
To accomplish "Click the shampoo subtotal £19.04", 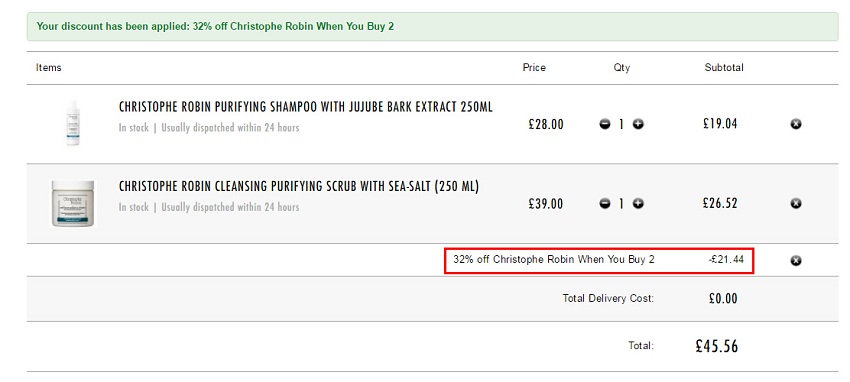I will tap(720, 124).
